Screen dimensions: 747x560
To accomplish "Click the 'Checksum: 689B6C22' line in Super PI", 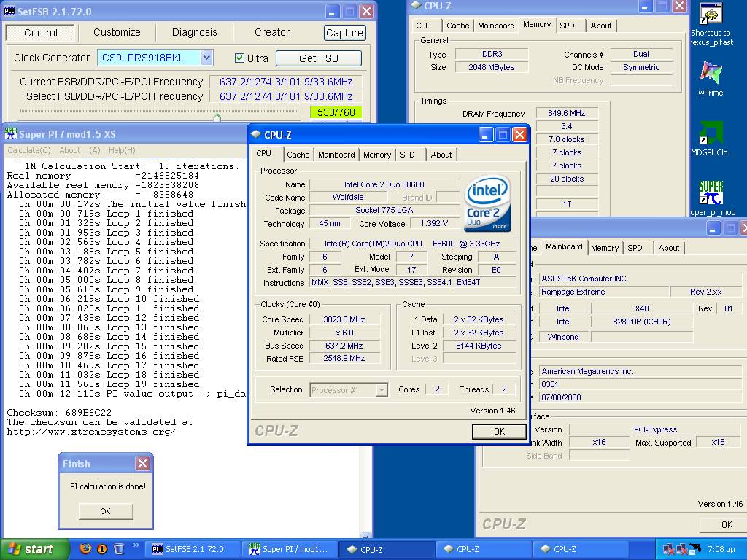I will (59, 413).
